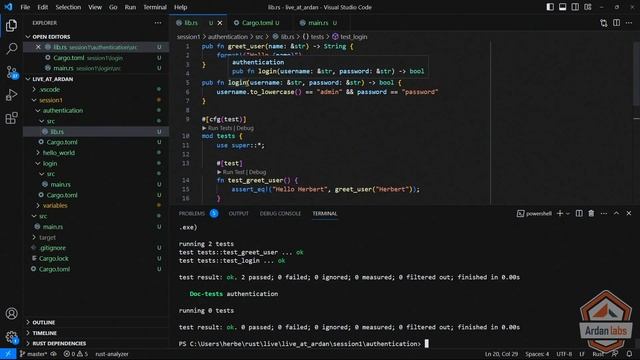Screen dimensions: 640x360
Task: Open the Help menu
Action: pyautogui.click(x=180, y=7)
